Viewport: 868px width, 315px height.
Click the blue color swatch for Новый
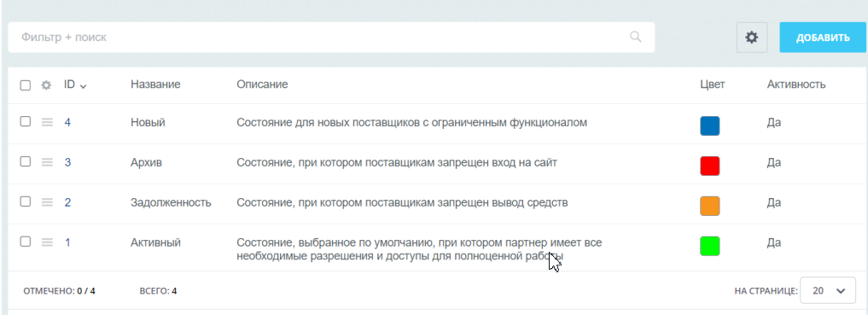(x=710, y=126)
